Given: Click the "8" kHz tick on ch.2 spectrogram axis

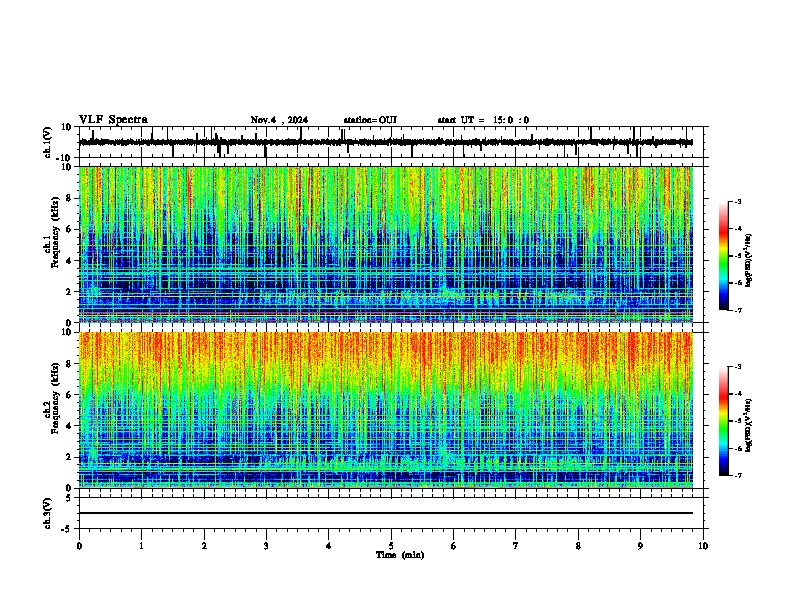Looking at the screenshot, I should tap(69, 364).
